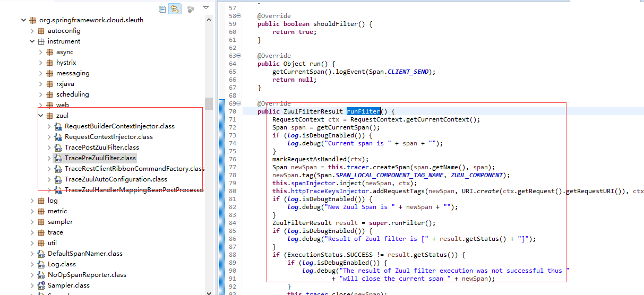Click the hystrix package icon
Screen dimensions: 644x295
pos(49,63)
